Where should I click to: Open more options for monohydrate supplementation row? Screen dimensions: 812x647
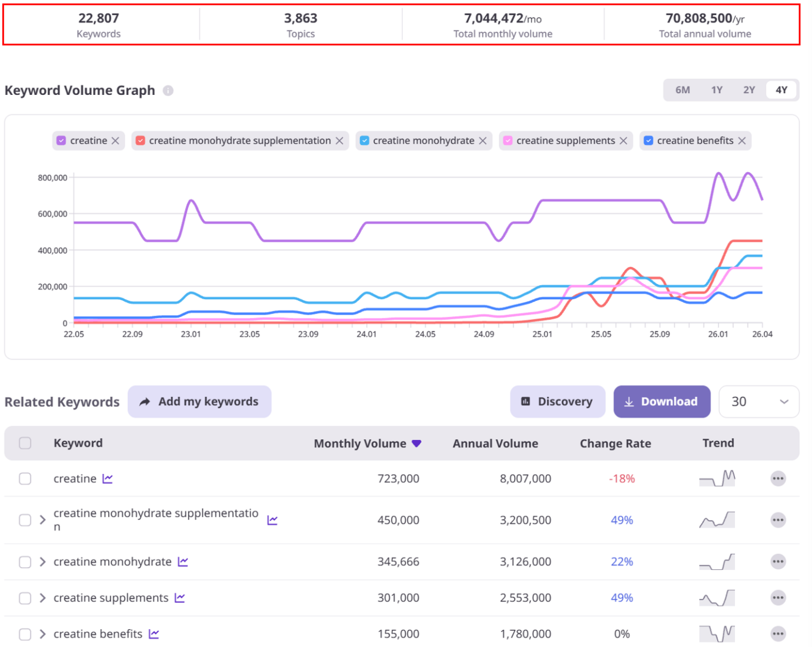778,520
